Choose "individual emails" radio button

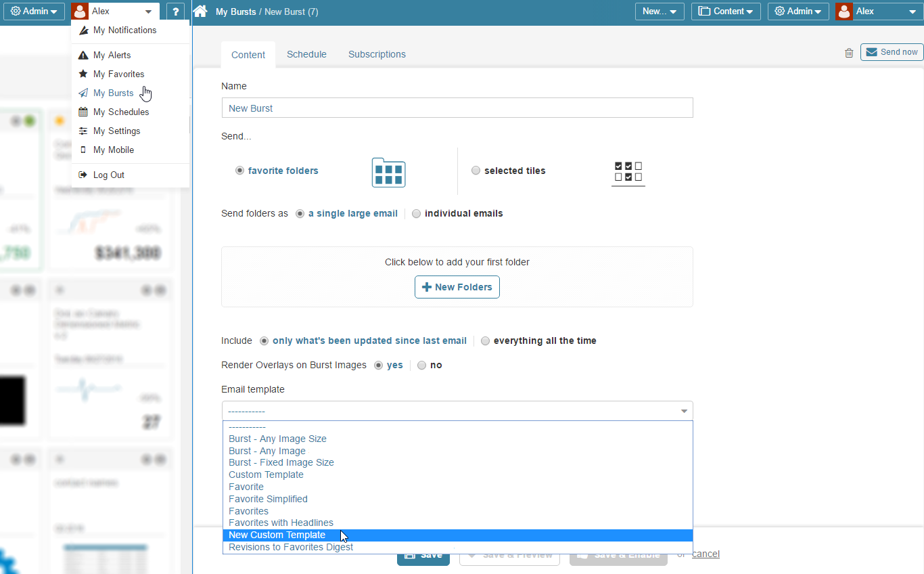pyautogui.click(x=417, y=214)
